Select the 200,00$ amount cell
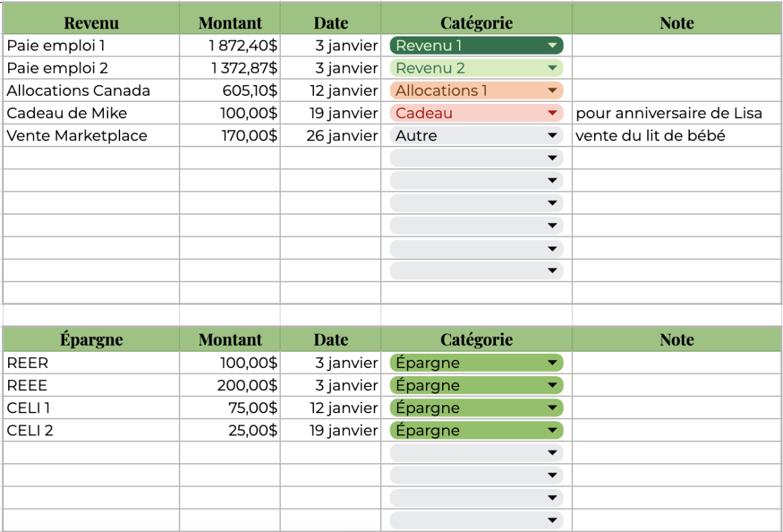This screenshot has height=532, width=783. pos(230,385)
